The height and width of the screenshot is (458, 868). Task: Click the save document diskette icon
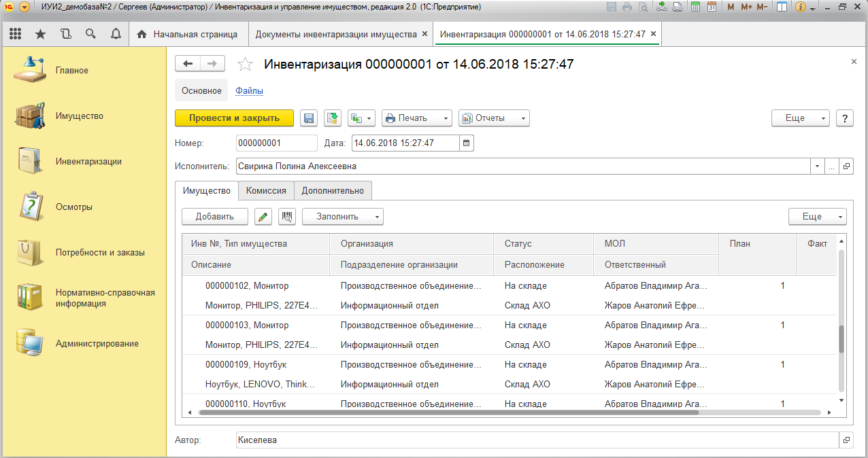click(309, 118)
